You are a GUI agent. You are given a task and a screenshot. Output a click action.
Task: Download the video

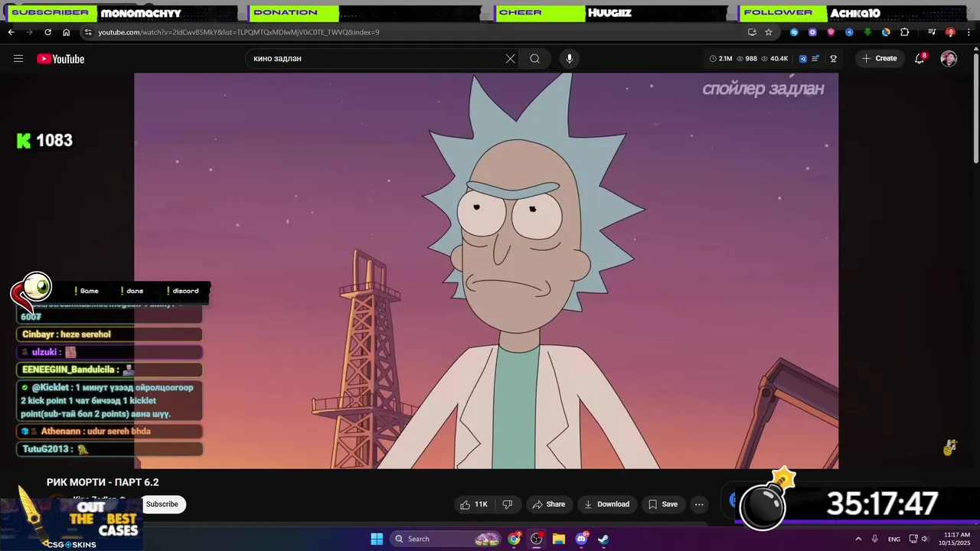coord(606,504)
